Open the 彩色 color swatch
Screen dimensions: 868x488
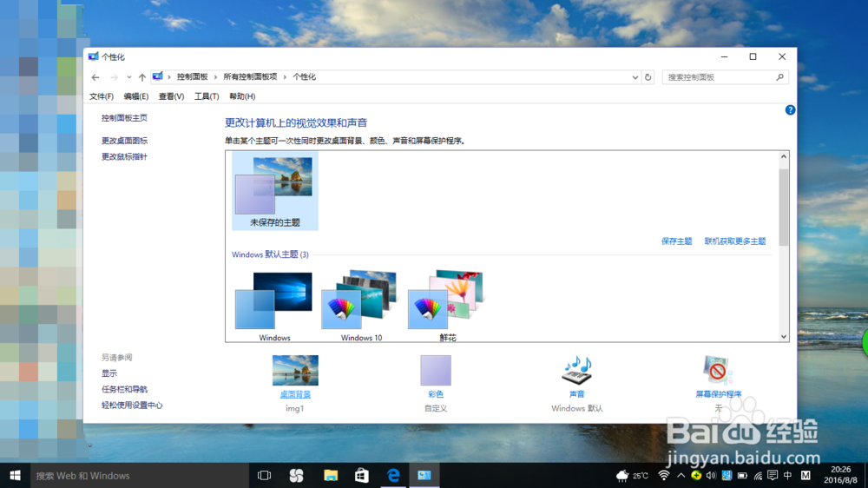(x=436, y=370)
